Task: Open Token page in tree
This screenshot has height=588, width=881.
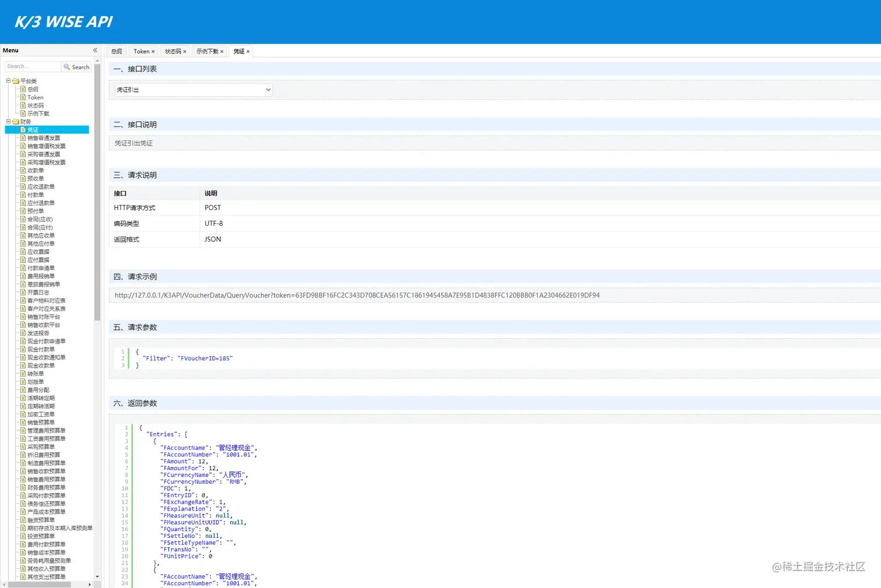Action: (x=35, y=97)
